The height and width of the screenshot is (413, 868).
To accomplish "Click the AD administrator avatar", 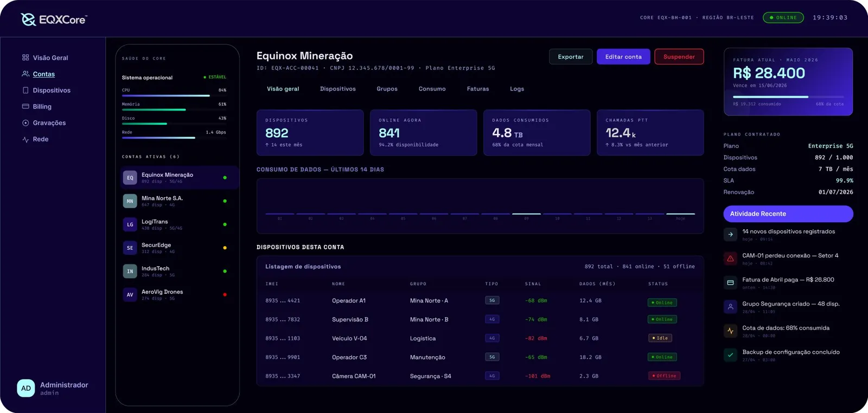I will pos(26,388).
